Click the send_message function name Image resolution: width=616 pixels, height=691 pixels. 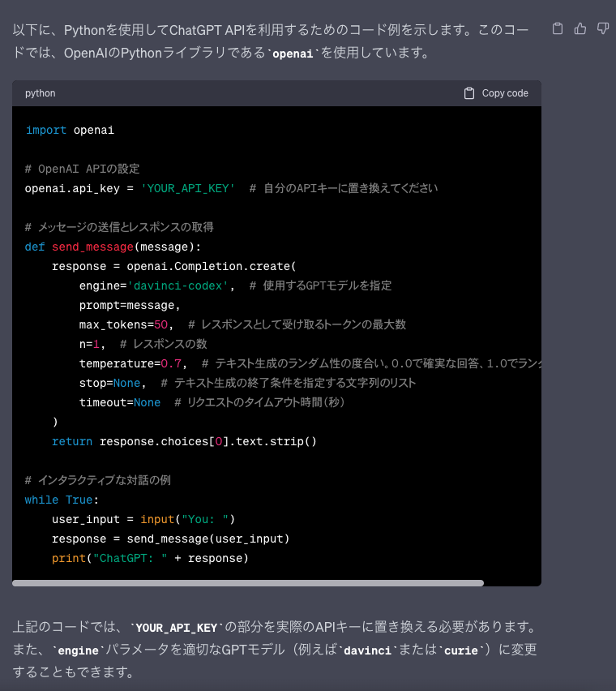coord(92,247)
